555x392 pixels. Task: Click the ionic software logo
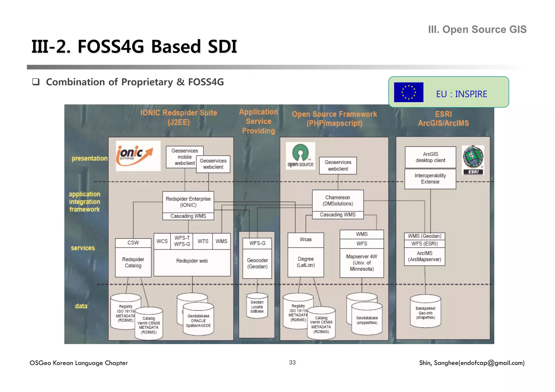(138, 156)
